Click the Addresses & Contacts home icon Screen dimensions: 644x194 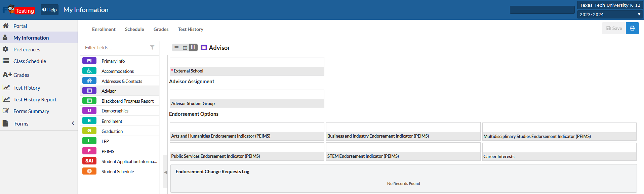click(x=89, y=81)
